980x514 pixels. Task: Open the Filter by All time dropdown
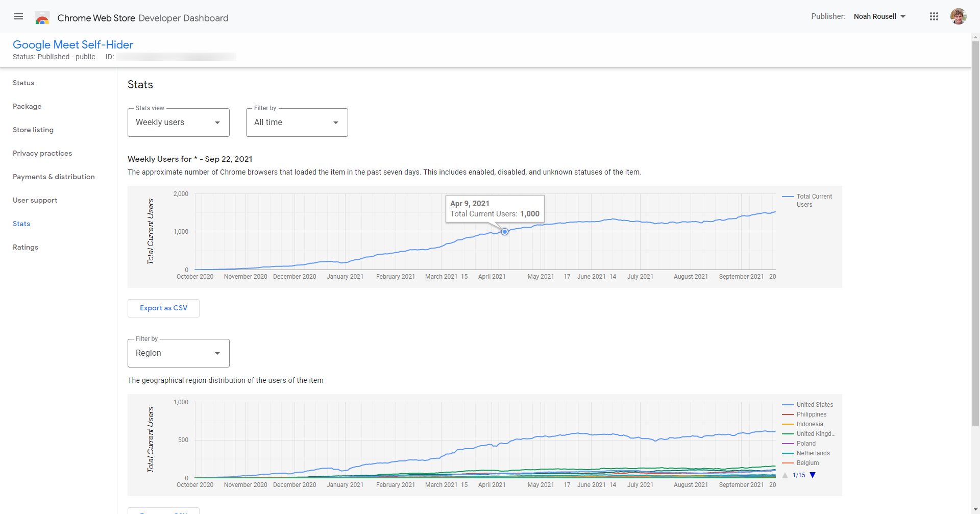(297, 123)
